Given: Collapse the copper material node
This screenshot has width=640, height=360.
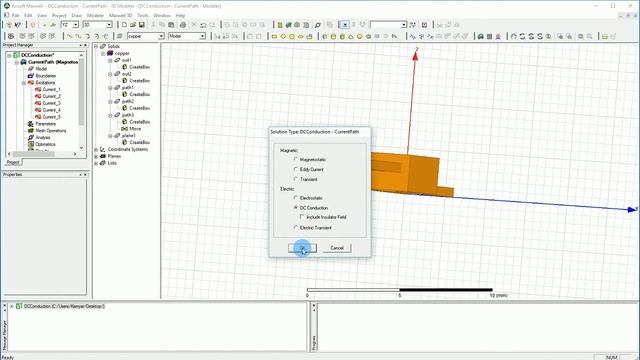Looking at the screenshot, I should coord(103,53).
